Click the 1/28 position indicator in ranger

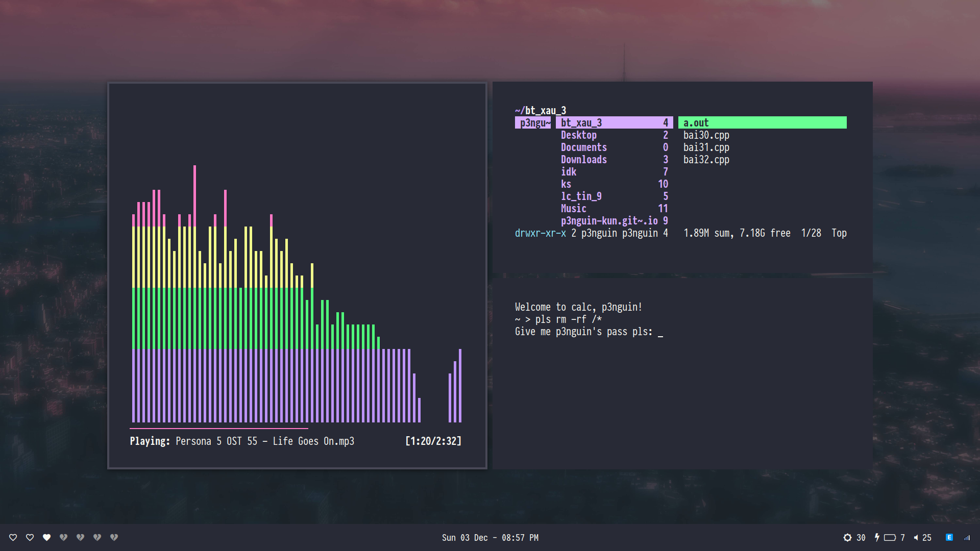coord(811,233)
